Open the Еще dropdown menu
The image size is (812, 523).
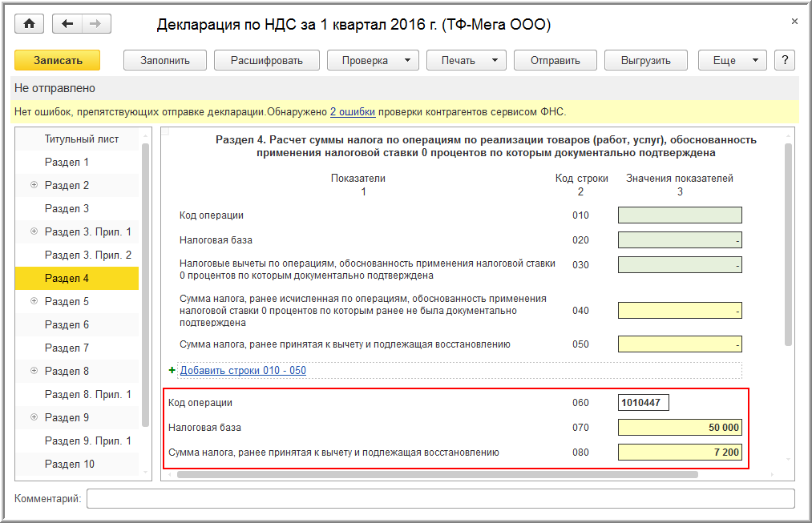pyautogui.click(x=733, y=60)
